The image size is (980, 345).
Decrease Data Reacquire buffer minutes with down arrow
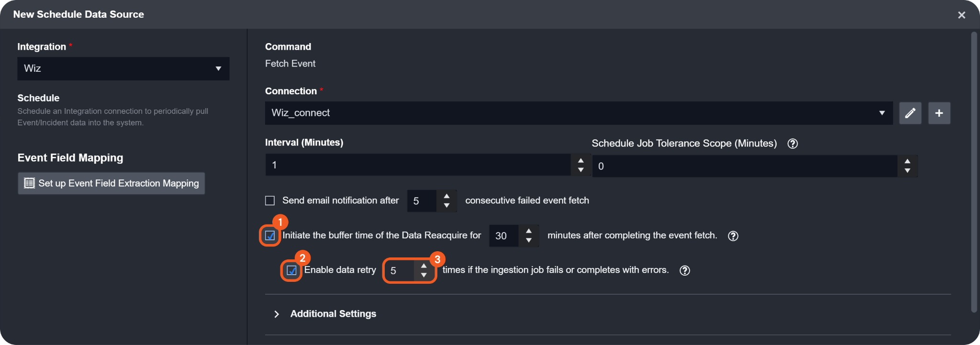(528, 240)
